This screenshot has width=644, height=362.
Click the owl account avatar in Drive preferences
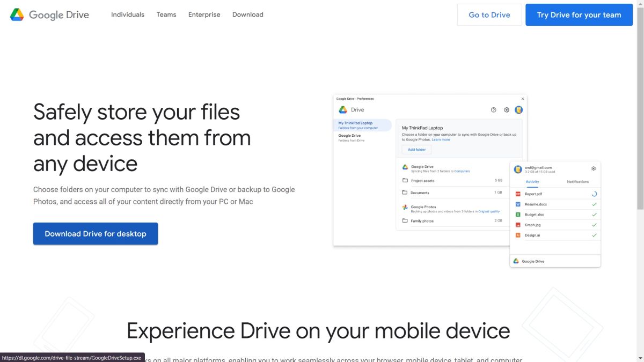pos(519,109)
